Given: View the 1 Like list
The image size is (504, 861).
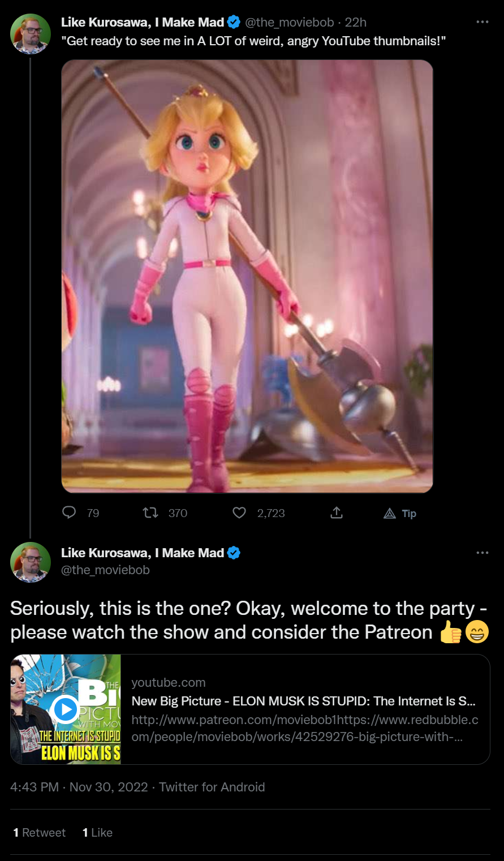Looking at the screenshot, I should tap(97, 832).
